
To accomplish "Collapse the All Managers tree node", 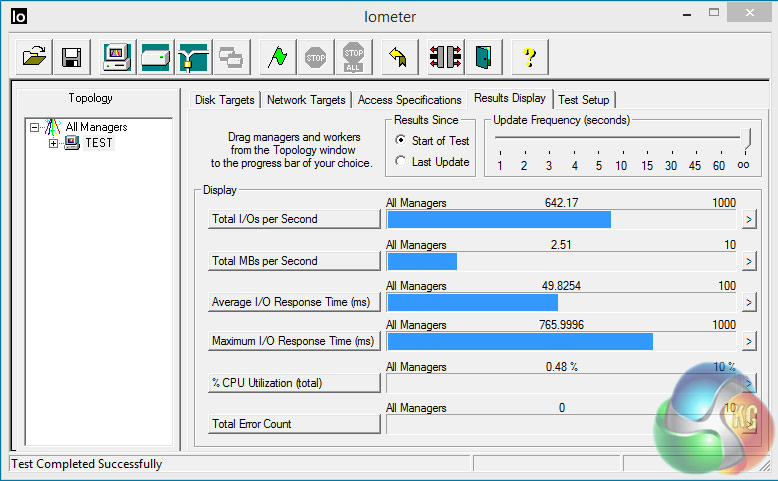I will coord(34,128).
